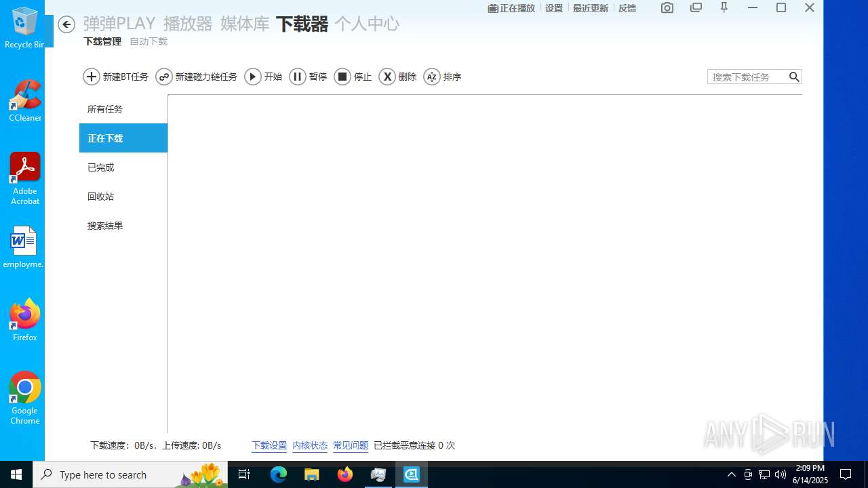
Task: Select the 下载器 tab
Action: point(302,24)
